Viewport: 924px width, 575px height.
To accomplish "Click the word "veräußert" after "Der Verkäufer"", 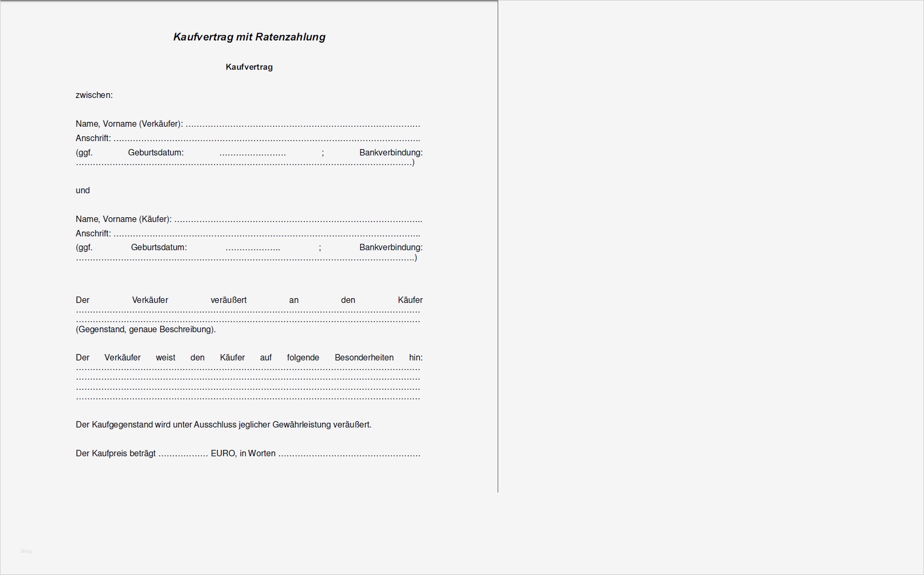I will click(229, 300).
